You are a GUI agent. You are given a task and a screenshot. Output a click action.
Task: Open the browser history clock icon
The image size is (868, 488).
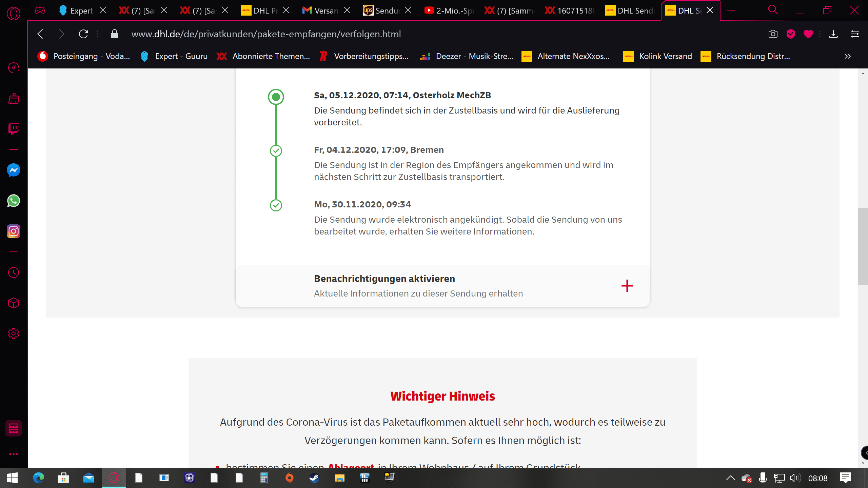[14, 272]
